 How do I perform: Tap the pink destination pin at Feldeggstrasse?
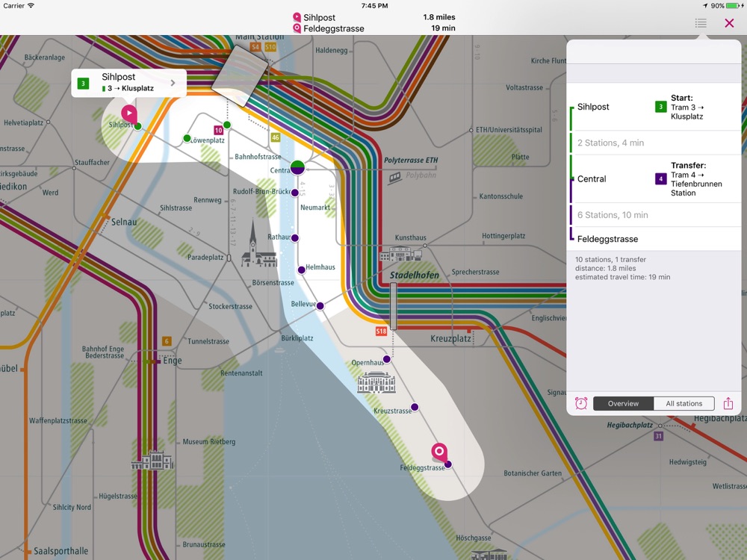point(439,452)
